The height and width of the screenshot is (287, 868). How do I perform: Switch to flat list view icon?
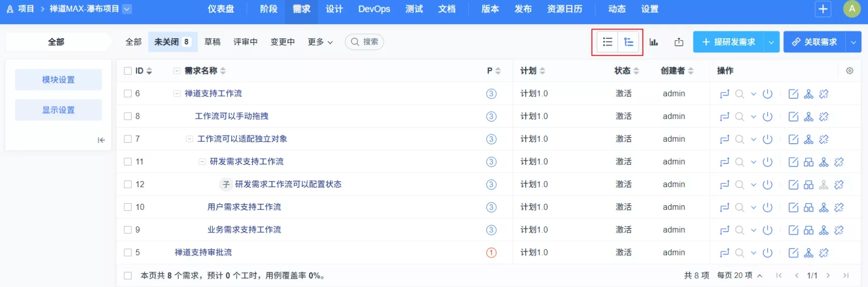coord(607,42)
